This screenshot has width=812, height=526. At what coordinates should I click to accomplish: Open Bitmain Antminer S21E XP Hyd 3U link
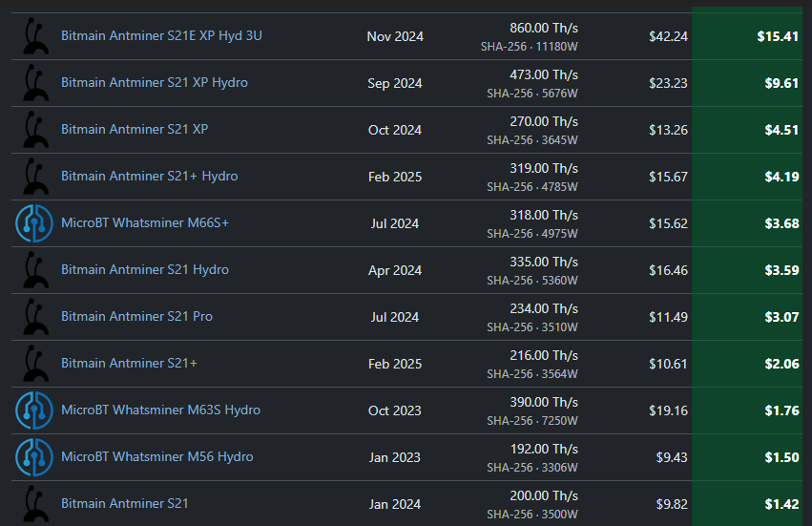(161, 35)
